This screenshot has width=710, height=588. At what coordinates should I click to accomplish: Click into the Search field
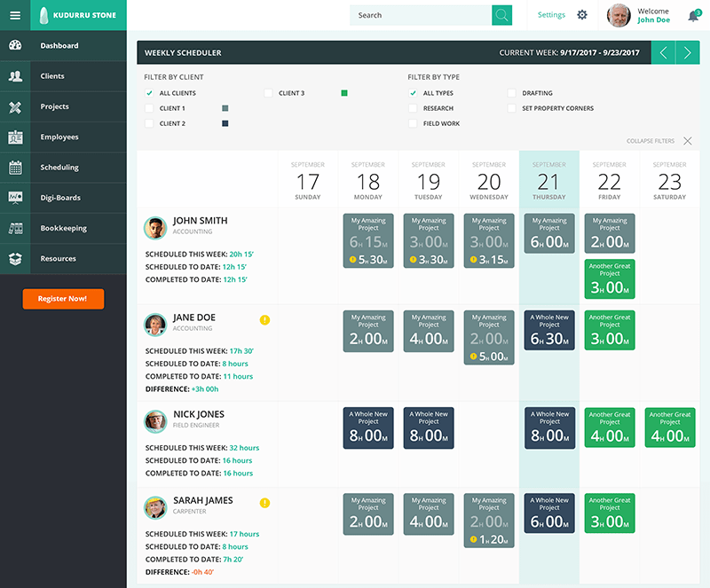point(420,15)
